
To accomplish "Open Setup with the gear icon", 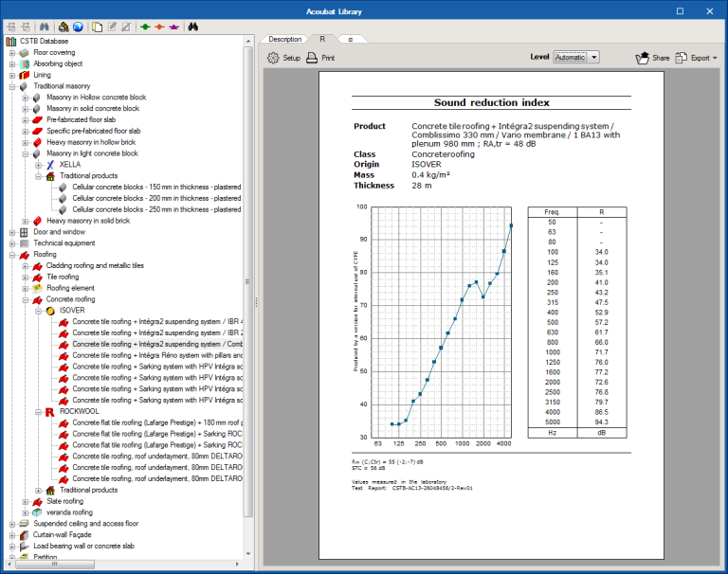I will pyautogui.click(x=273, y=58).
